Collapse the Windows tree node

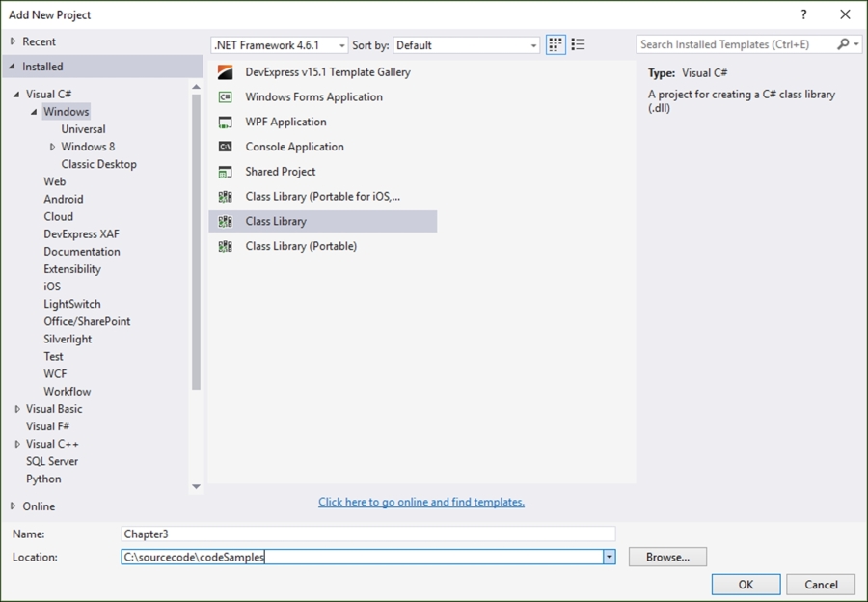tap(35, 112)
